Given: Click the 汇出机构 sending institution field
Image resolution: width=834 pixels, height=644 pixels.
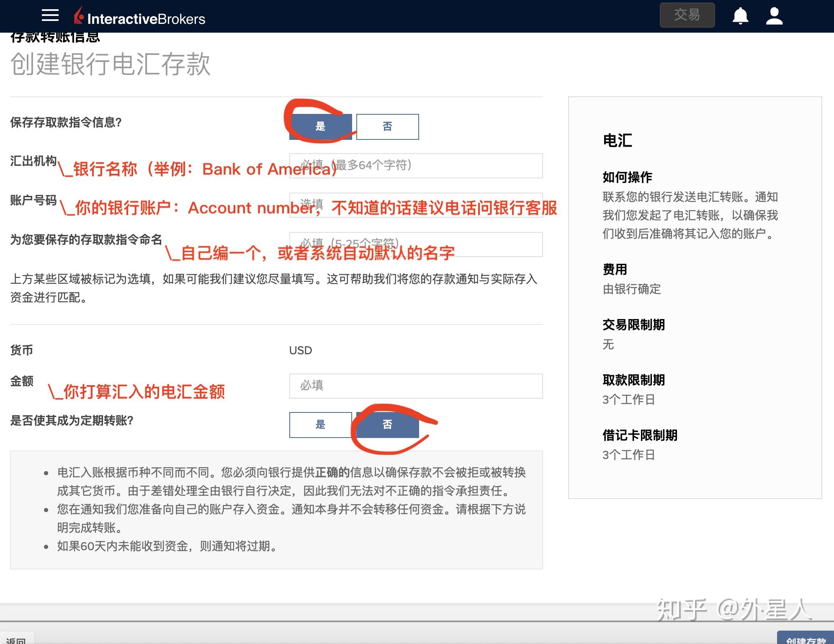Looking at the screenshot, I should [x=416, y=165].
